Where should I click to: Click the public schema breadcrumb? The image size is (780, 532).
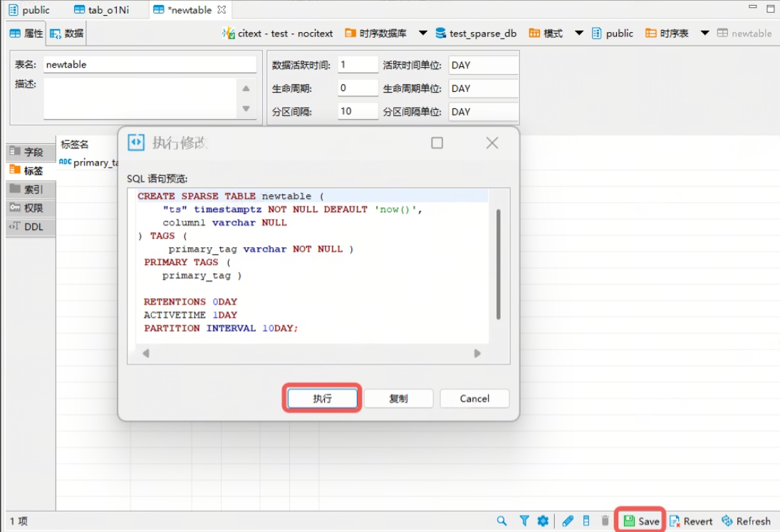click(613, 33)
